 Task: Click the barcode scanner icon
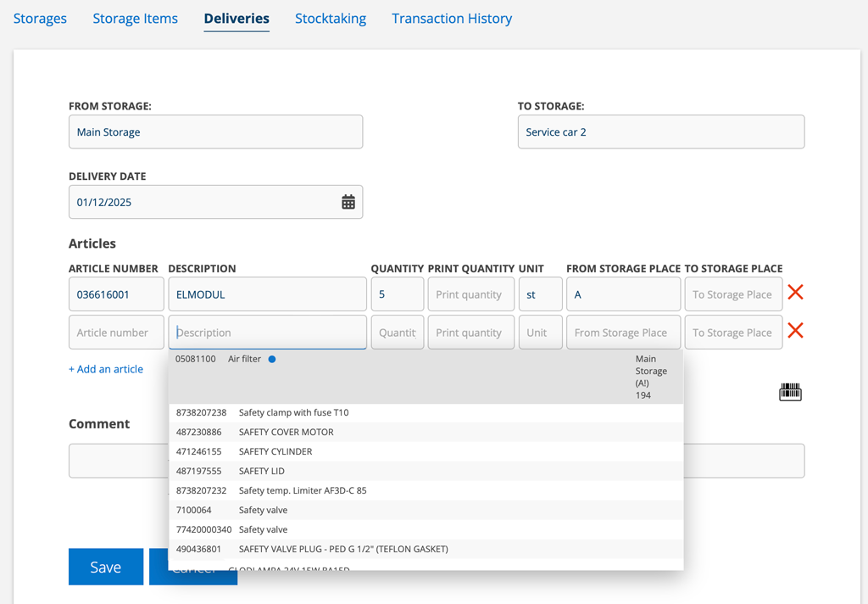(790, 392)
